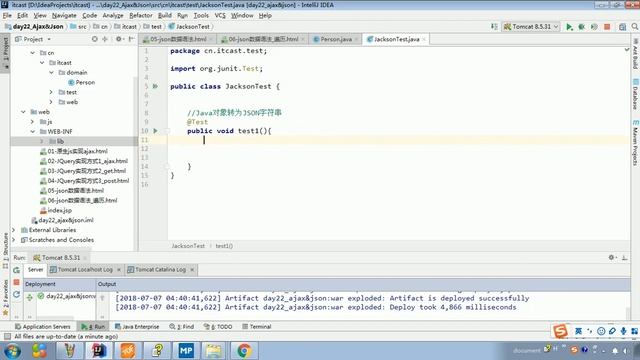Viewport: 640px width, 360px height.
Task: Expand the test package
Action: tap(51, 92)
